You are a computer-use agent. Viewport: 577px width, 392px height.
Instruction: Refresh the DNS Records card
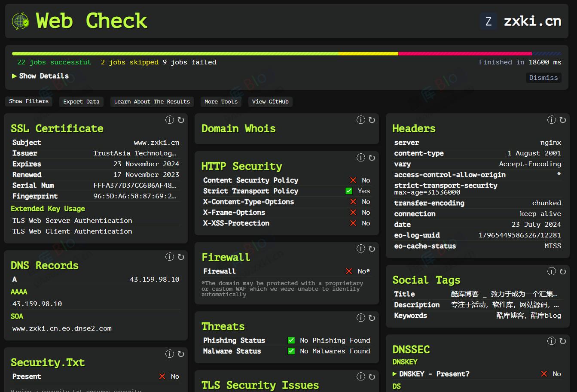tap(180, 256)
